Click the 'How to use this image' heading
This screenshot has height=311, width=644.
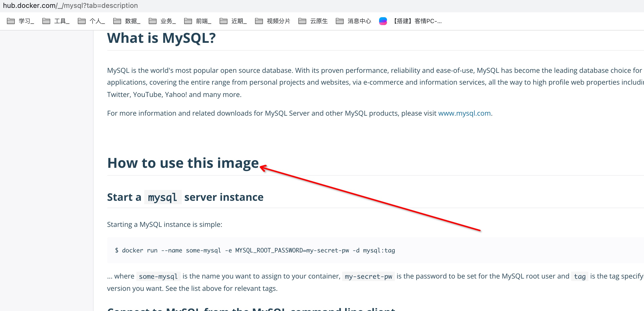tap(183, 163)
